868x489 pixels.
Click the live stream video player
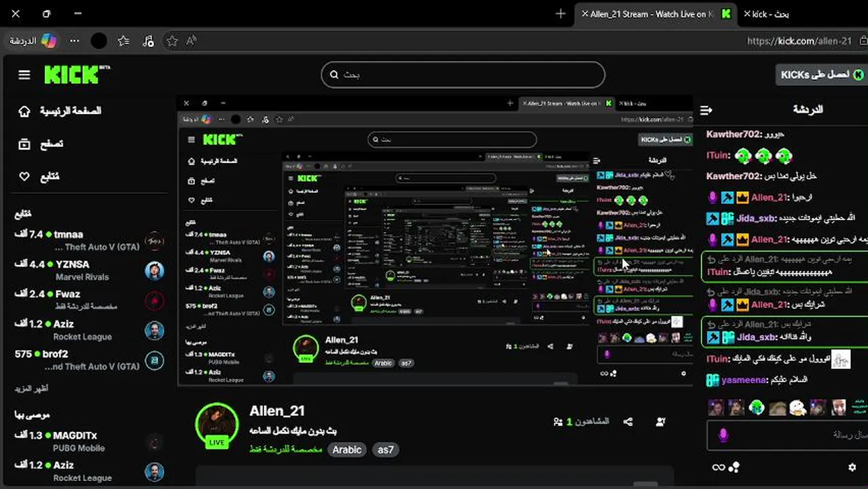point(435,240)
